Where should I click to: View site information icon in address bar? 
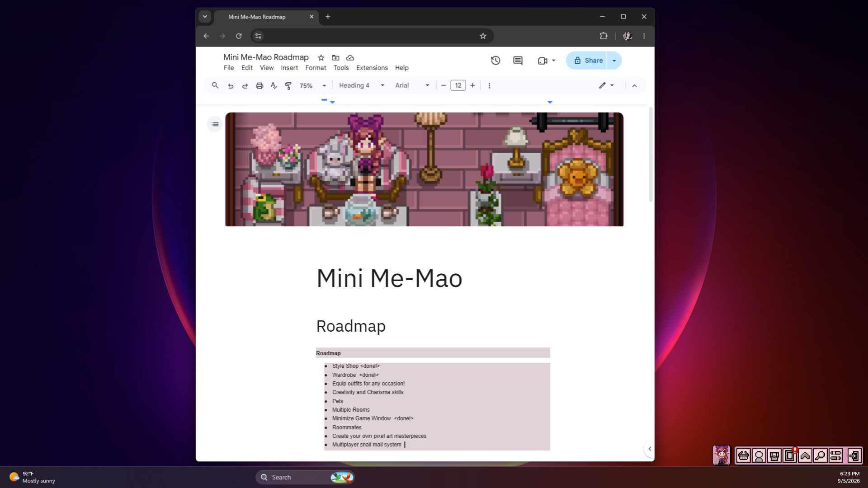click(x=258, y=36)
